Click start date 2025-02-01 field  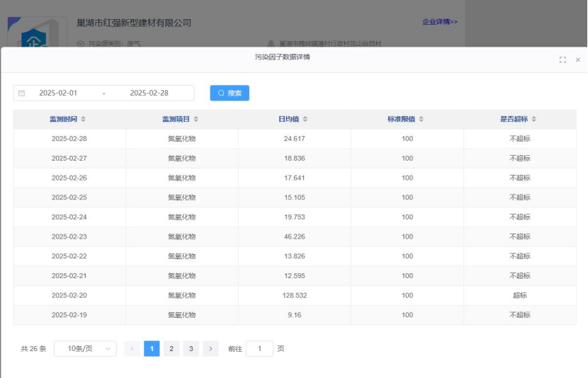[x=58, y=93]
